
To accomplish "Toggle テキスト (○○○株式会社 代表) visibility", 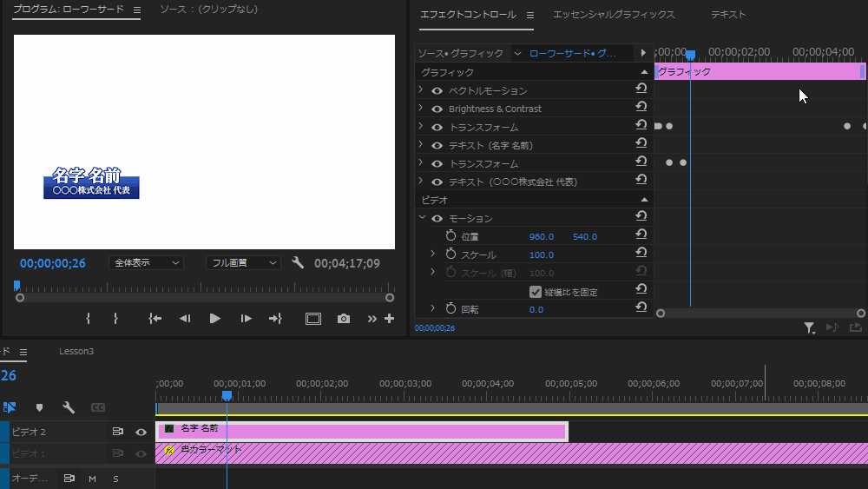I will tap(437, 182).
